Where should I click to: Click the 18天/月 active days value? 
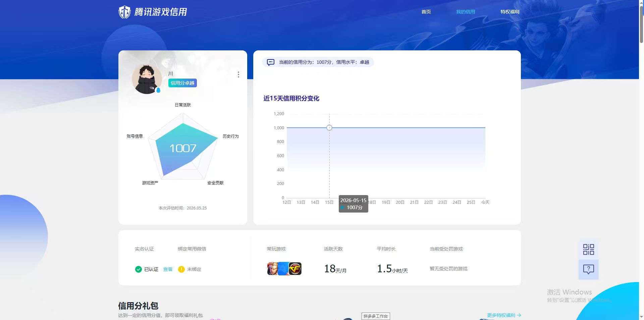335,269
